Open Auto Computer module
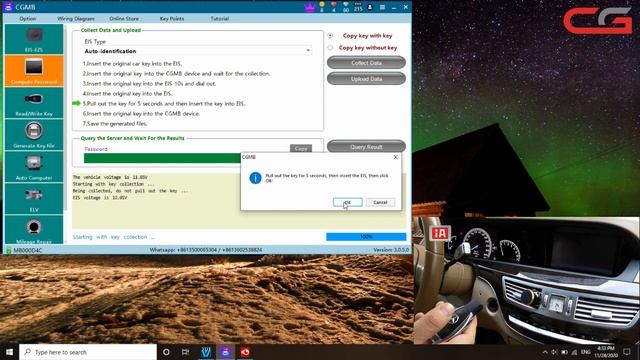The image size is (640, 360). coord(34,167)
